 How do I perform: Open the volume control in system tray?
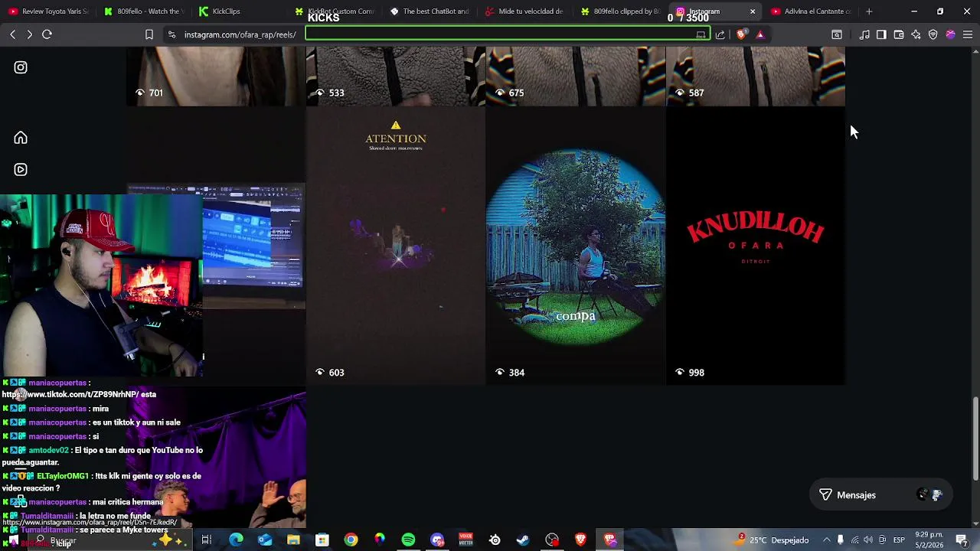coord(868,540)
